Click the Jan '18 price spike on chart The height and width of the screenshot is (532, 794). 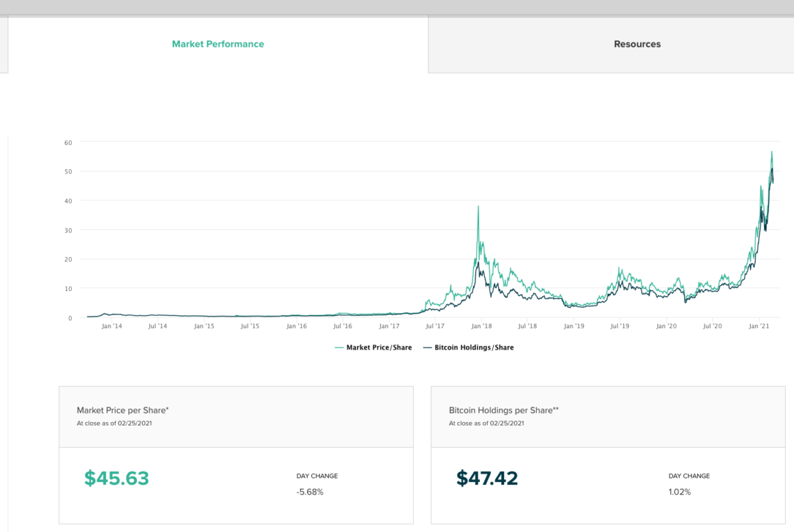478,207
